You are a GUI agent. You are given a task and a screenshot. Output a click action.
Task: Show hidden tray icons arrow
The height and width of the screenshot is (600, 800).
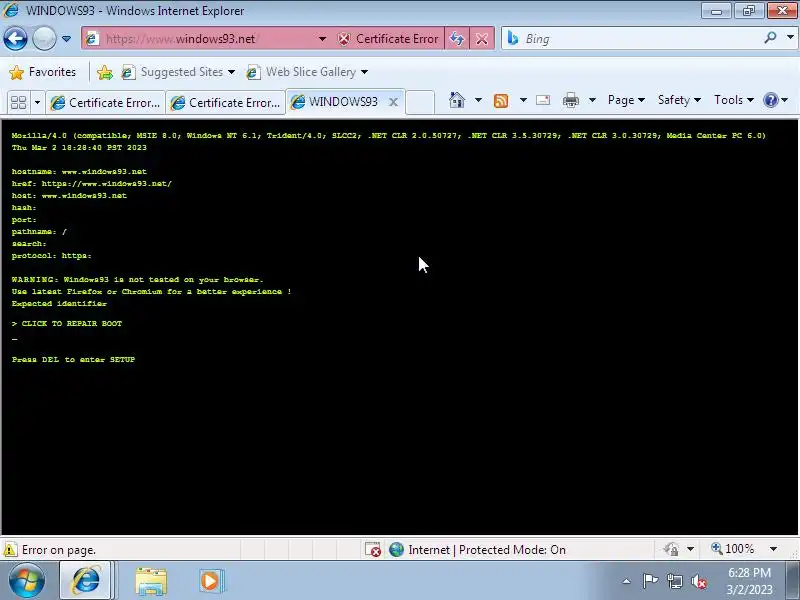click(627, 581)
